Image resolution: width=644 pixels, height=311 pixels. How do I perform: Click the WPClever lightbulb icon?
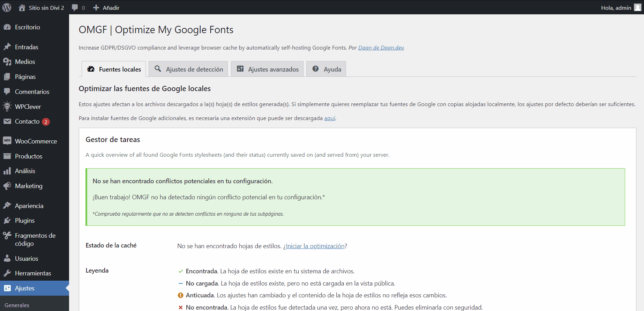7,106
